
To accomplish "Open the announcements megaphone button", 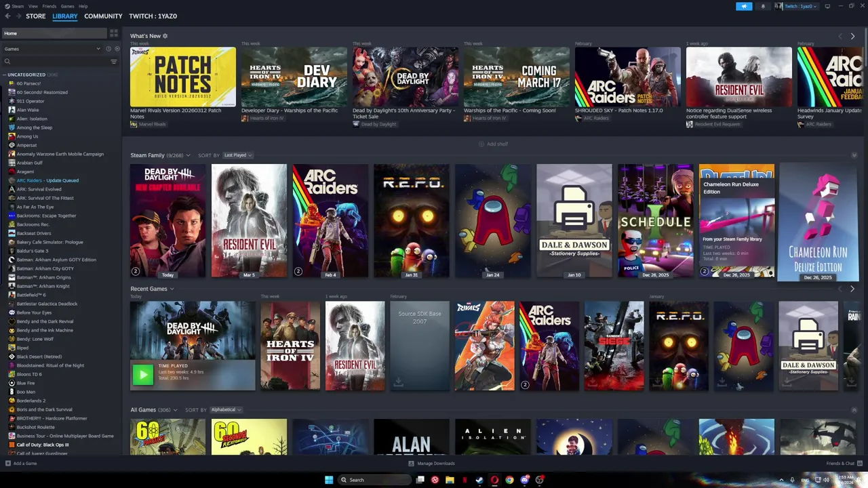I will pos(744,6).
